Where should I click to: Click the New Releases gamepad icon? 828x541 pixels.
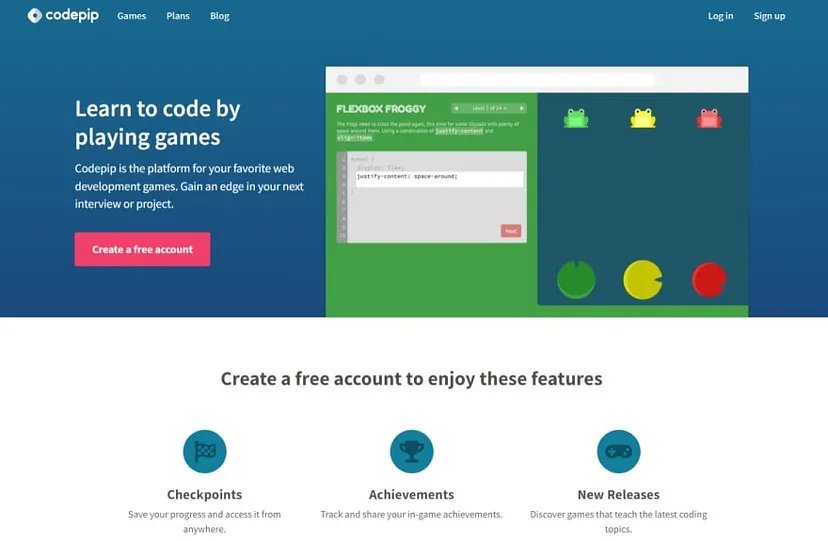618,451
